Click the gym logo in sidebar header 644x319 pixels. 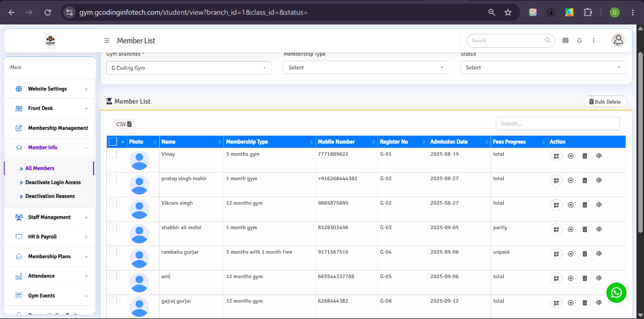(x=50, y=41)
